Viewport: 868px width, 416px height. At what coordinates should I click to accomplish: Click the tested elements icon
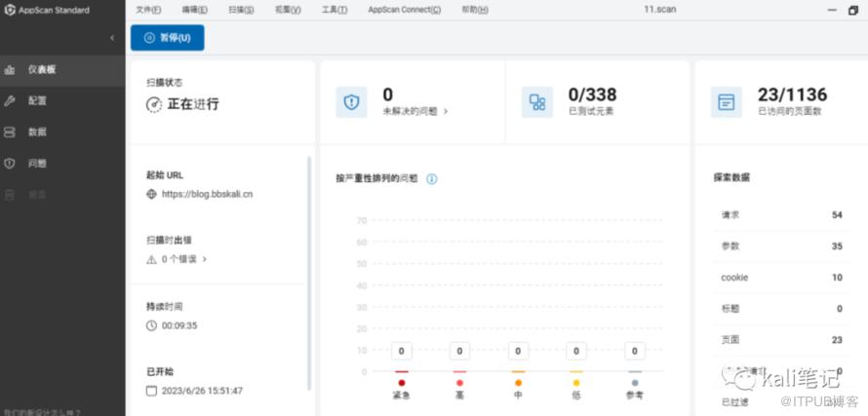(x=537, y=101)
